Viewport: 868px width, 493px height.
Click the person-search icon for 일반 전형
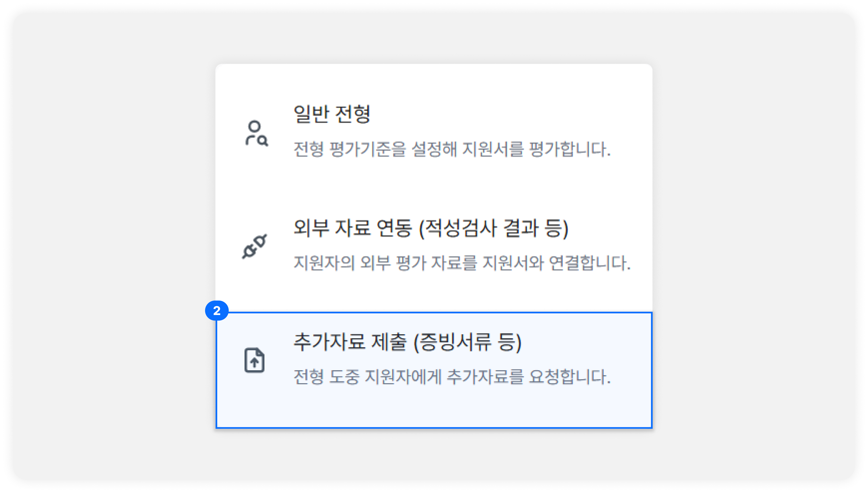256,133
